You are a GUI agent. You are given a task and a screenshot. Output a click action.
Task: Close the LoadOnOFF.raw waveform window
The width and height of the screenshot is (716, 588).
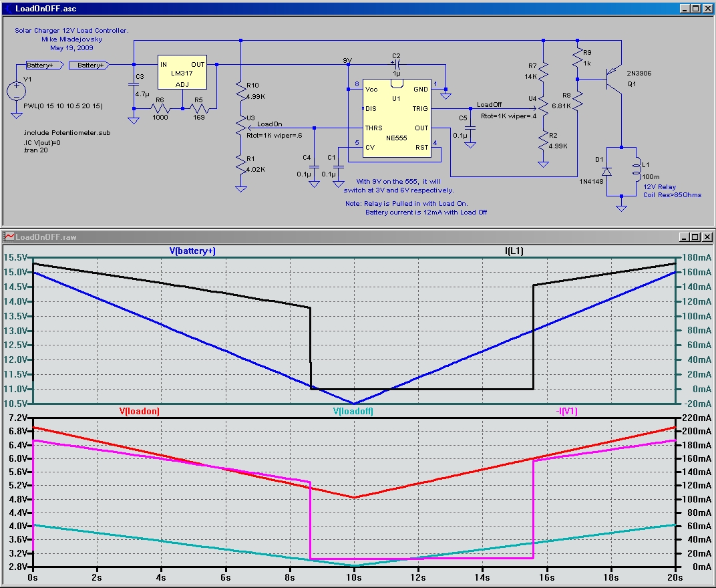(707, 237)
